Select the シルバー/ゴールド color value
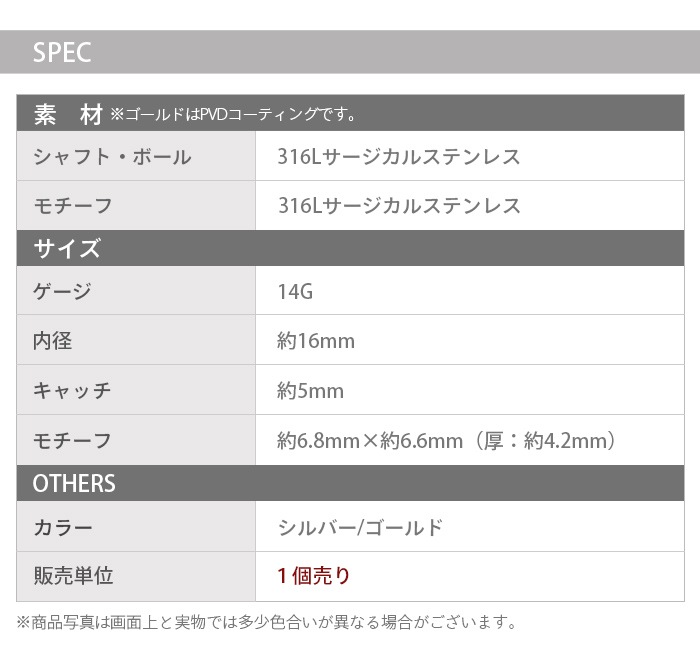Image resolution: width=700 pixels, height=660 pixels. 360,527
